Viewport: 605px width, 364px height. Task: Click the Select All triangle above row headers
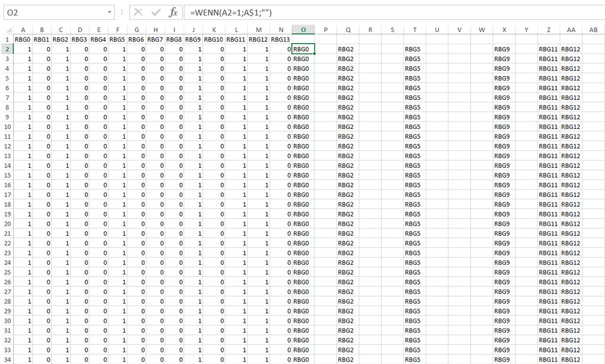point(5,30)
